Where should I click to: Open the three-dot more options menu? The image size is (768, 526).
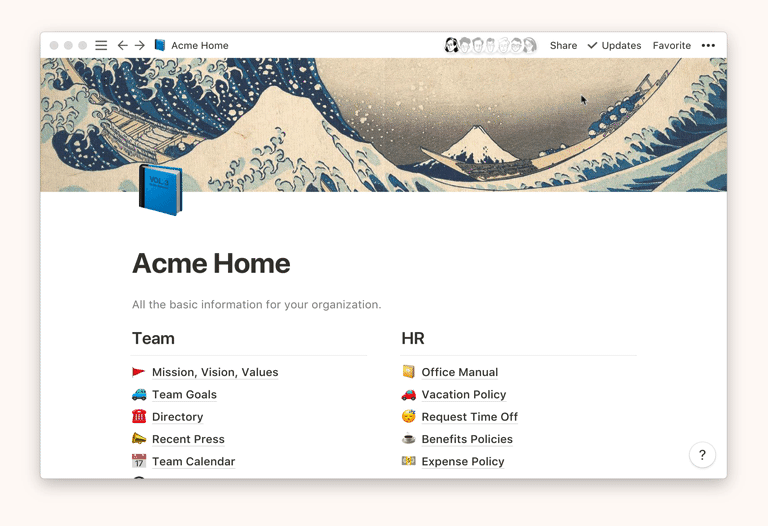(x=708, y=45)
